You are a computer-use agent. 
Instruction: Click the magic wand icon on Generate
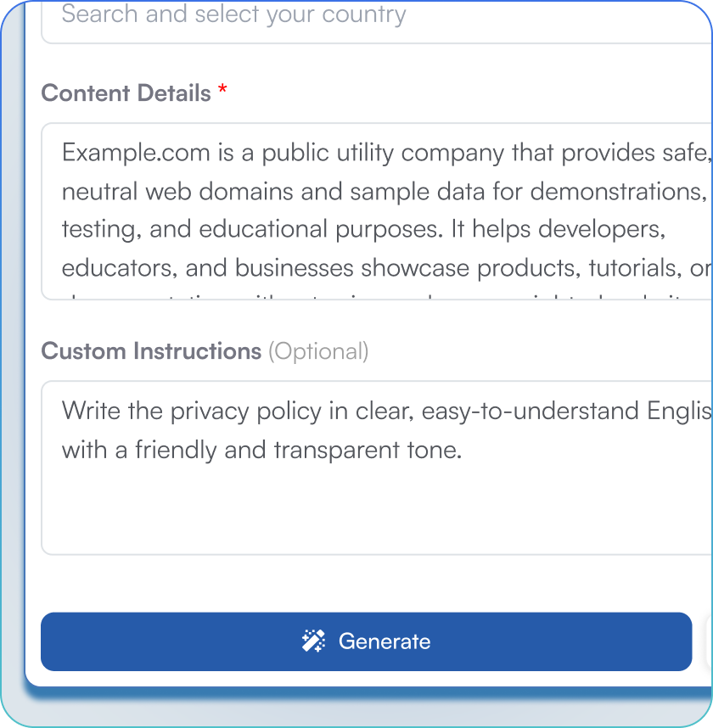(x=312, y=641)
